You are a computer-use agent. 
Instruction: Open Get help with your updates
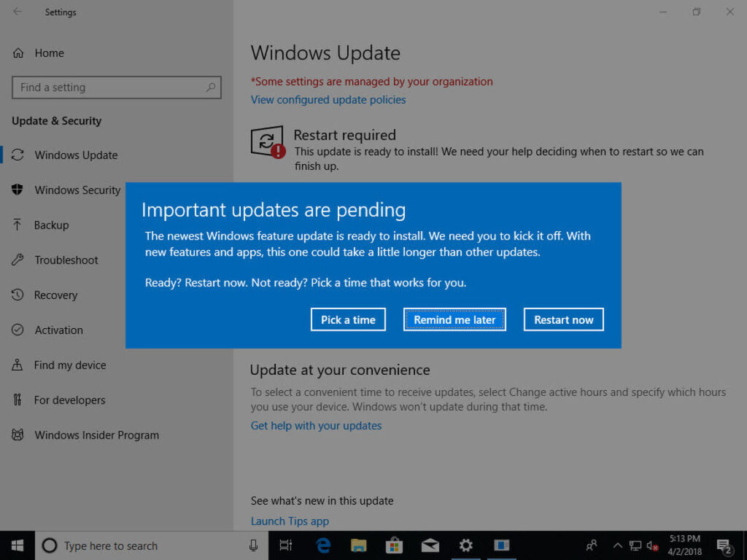click(x=316, y=426)
